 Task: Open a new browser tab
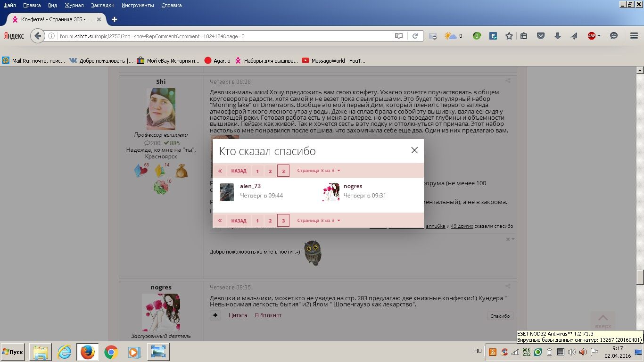114,19
